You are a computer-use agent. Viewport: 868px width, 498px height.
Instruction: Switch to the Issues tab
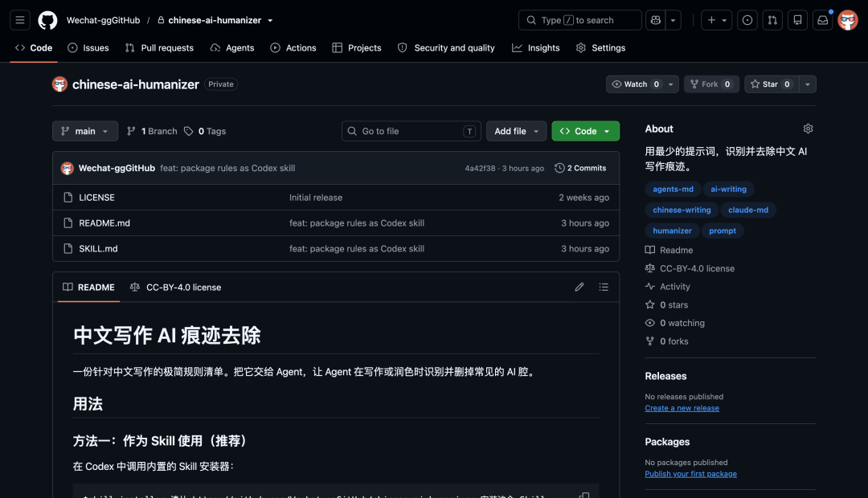(x=88, y=48)
